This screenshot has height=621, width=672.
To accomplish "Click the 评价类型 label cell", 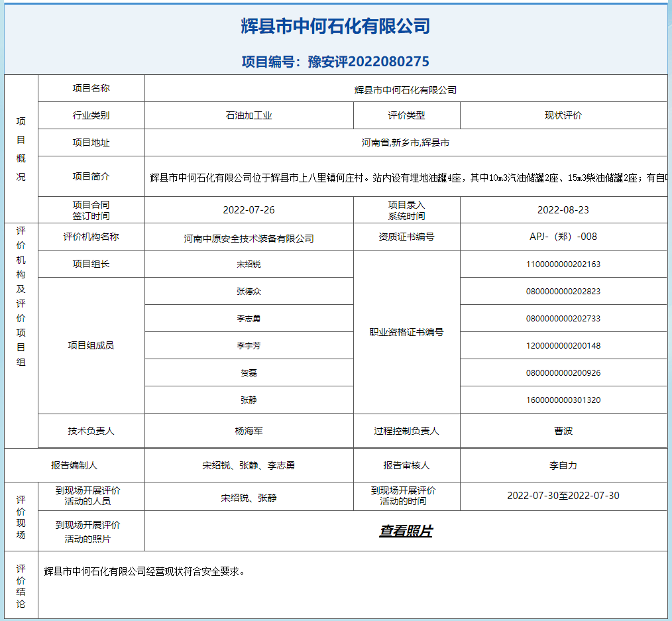I will click(407, 115).
